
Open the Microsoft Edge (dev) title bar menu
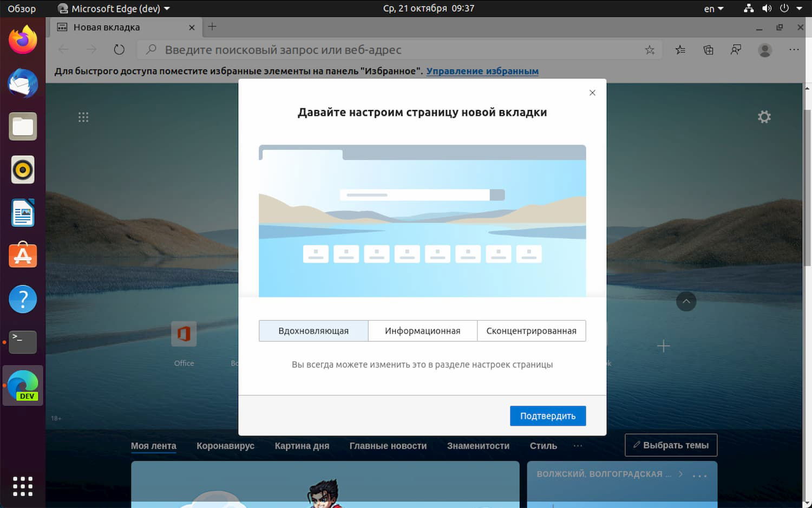coord(114,8)
